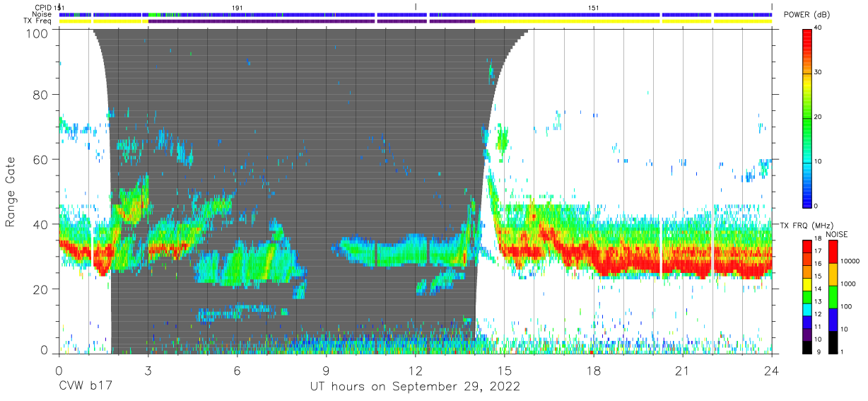Screen dimensions: 868x401
Task: Click Range Gate tick label '20'
Action: pyautogui.click(x=41, y=289)
